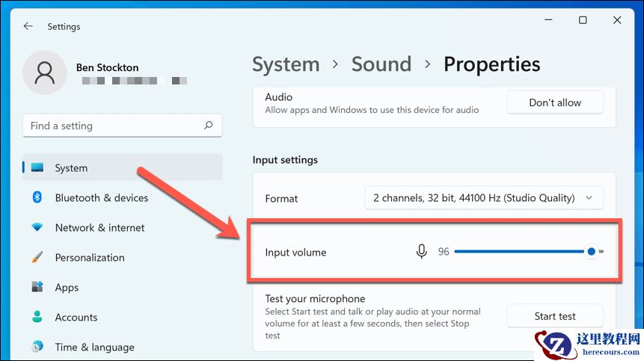The width and height of the screenshot is (644, 361).
Task: Click the Find a setting search box
Action: 112,126
